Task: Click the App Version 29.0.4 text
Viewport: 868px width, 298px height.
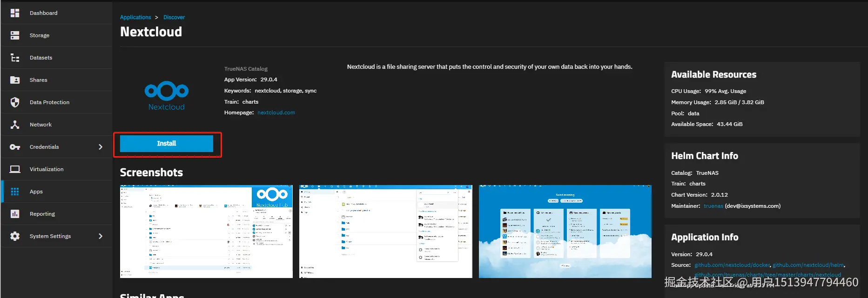Action: click(250, 79)
